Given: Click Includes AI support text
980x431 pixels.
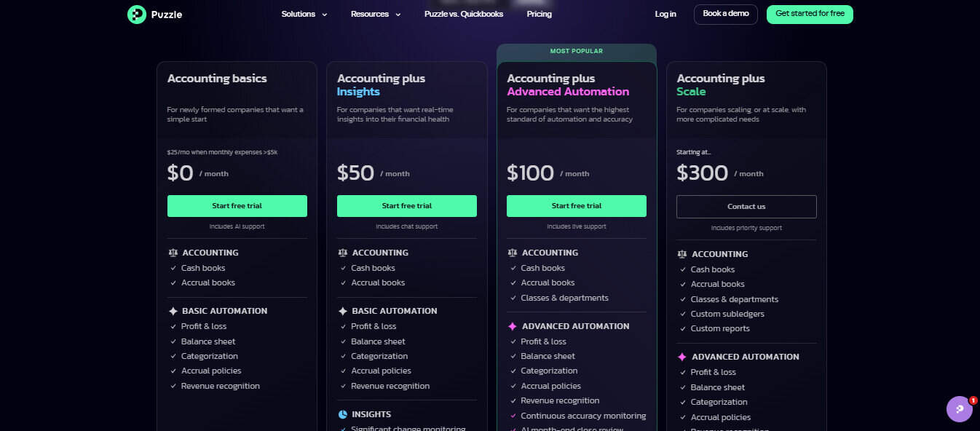Looking at the screenshot, I should point(237,226).
